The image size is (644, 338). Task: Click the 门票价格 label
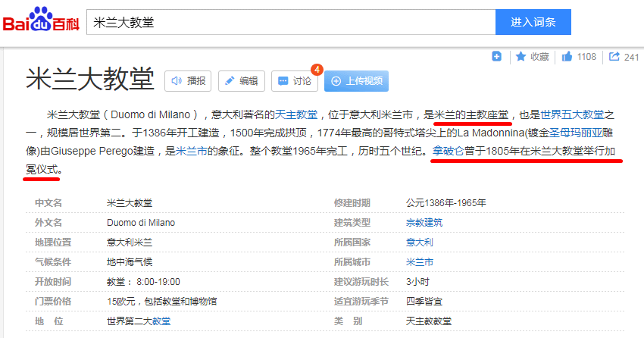tap(53, 302)
